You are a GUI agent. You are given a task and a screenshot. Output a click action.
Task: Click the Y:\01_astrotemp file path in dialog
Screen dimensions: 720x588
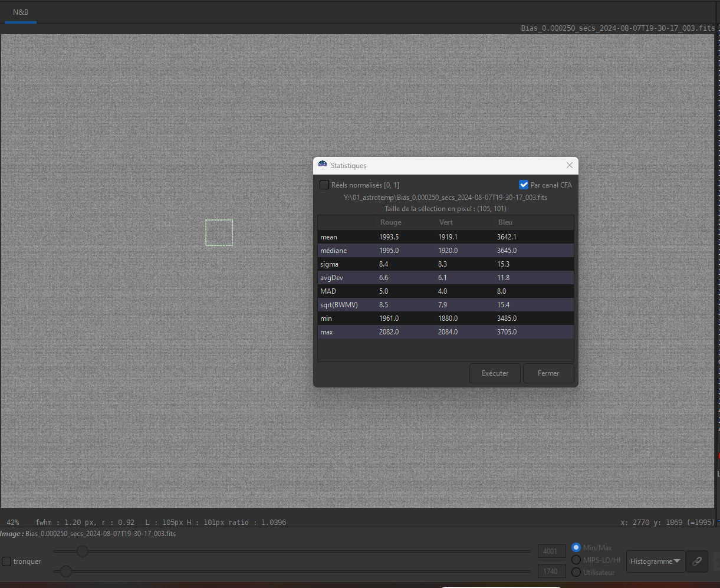(445, 198)
